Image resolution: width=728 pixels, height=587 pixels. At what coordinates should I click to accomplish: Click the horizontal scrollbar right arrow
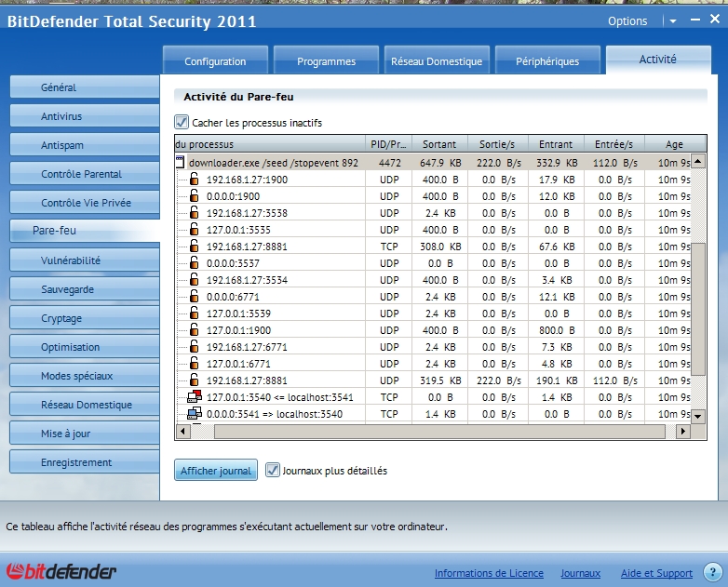[682, 431]
